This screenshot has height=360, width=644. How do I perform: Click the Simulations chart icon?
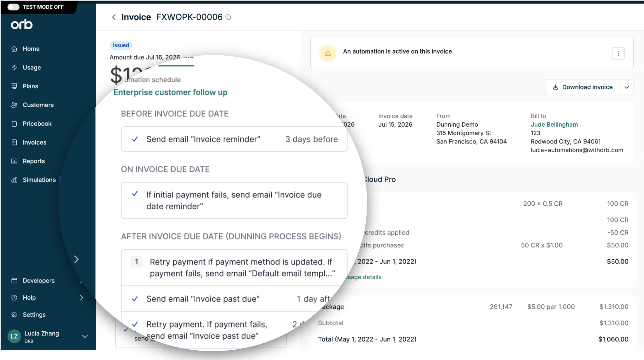14,180
